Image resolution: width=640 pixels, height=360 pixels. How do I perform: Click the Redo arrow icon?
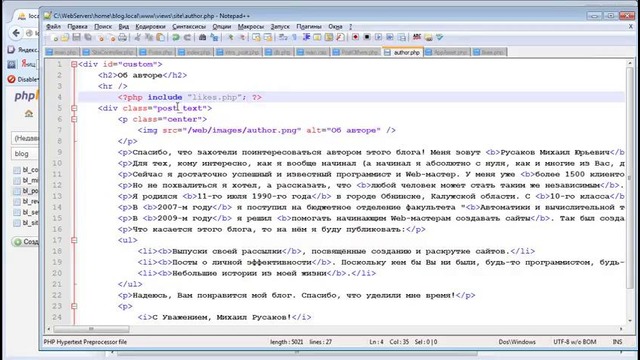point(187,38)
